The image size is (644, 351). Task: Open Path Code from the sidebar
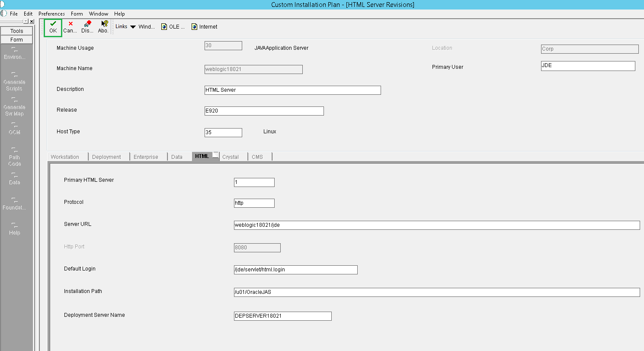(x=14, y=157)
